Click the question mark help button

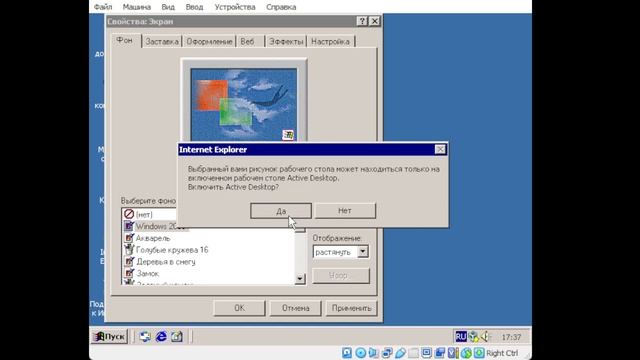click(x=362, y=21)
